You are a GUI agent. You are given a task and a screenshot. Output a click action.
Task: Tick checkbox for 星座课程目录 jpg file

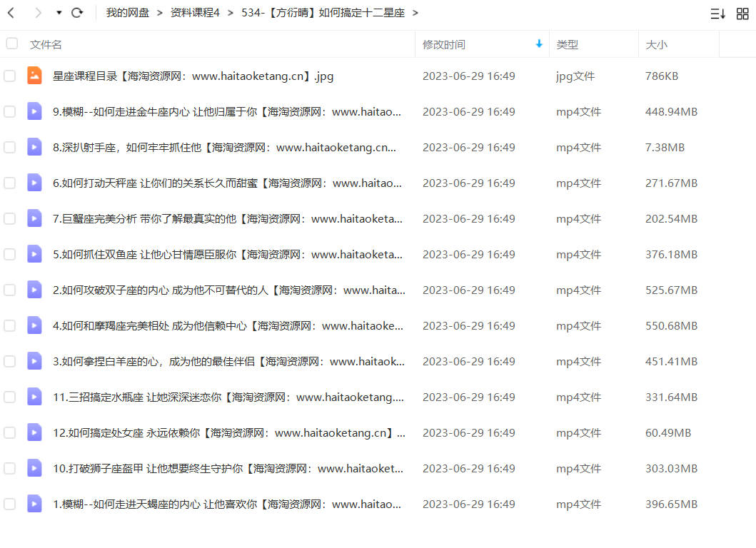pos(10,76)
